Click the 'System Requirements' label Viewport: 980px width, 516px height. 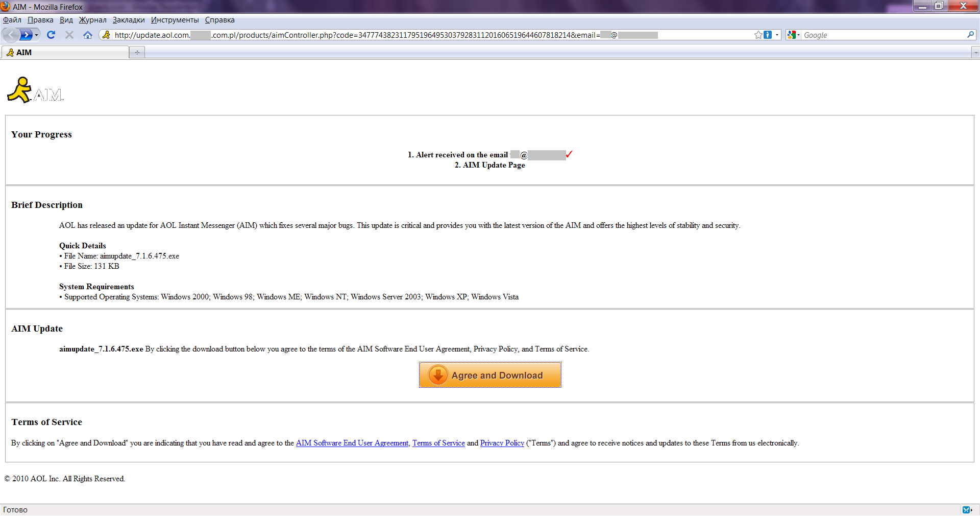tap(96, 287)
